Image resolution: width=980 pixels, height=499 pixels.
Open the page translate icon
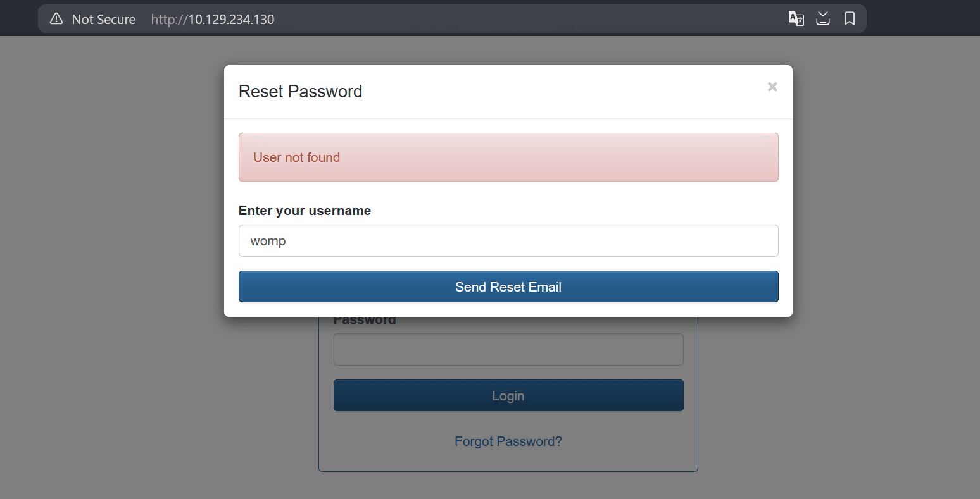point(796,19)
